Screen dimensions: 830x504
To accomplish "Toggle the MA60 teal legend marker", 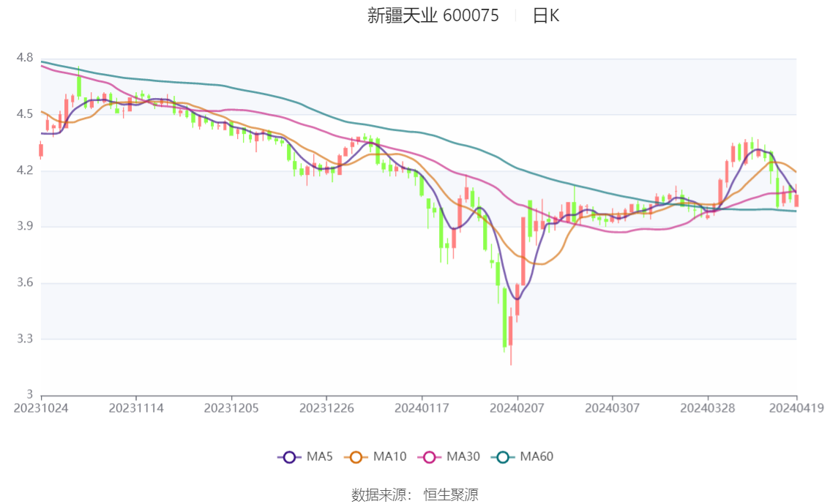I will click(503, 457).
